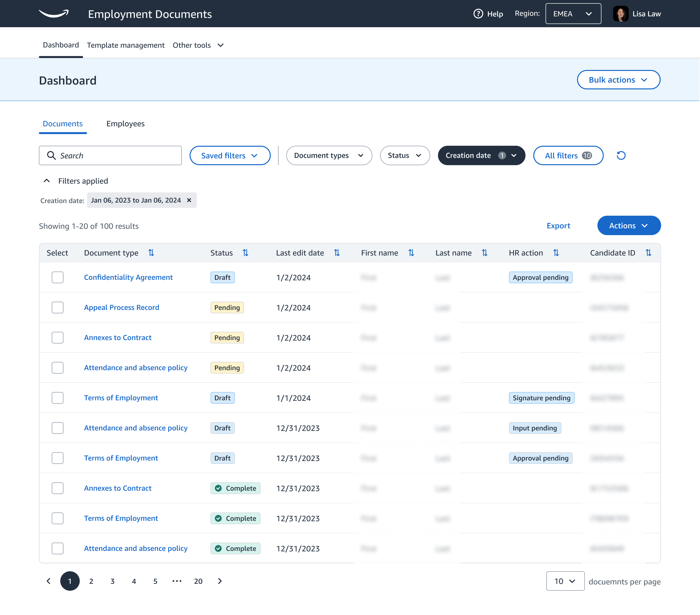Sort the Last edit date column
The width and height of the screenshot is (700, 615).
tap(337, 253)
